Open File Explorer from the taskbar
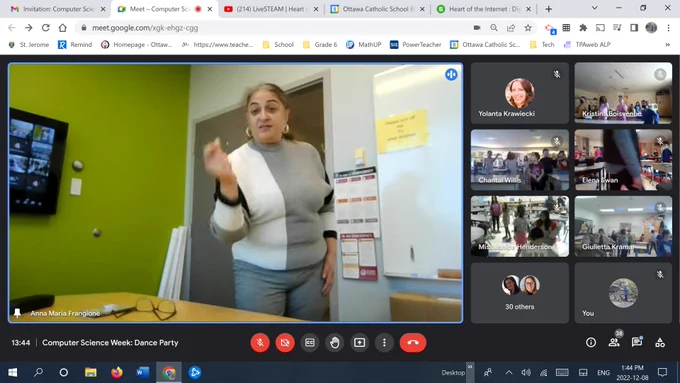The width and height of the screenshot is (680, 383). point(91,373)
